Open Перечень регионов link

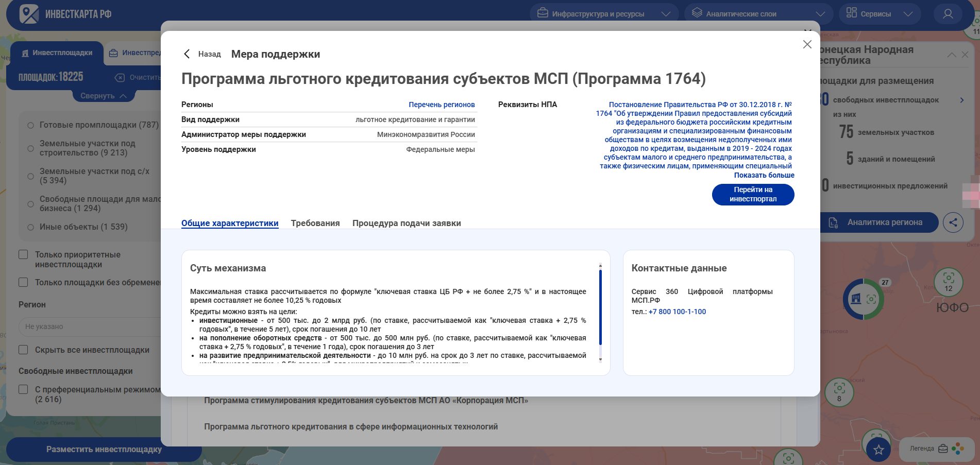click(x=442, y=105)
